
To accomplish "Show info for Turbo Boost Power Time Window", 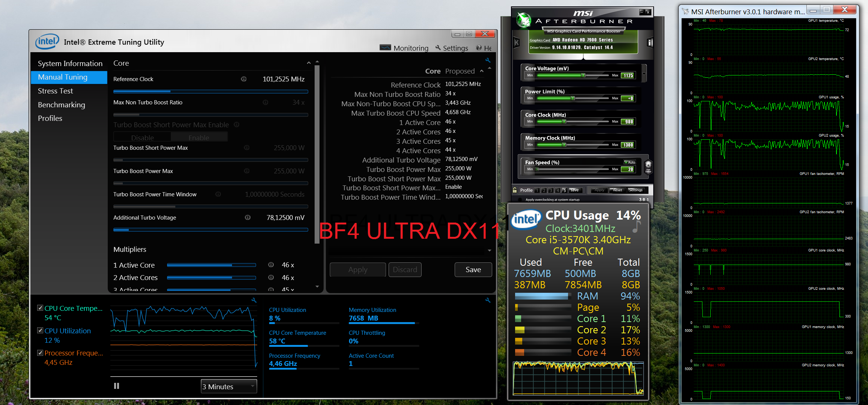I will point(218,194).
